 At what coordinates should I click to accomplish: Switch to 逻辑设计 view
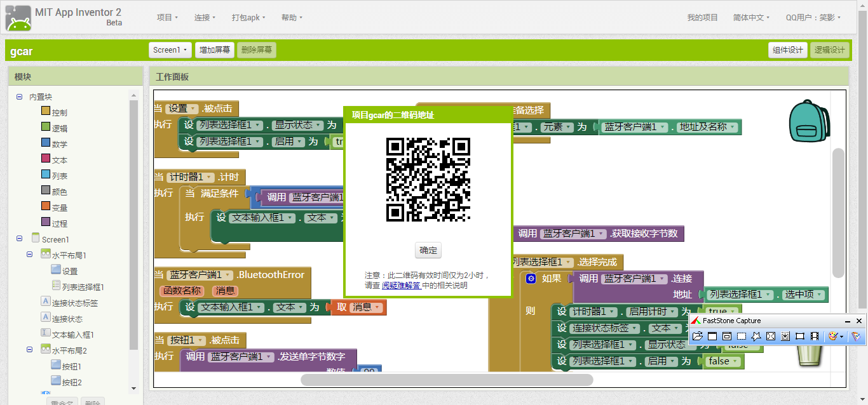pos(830,50)
